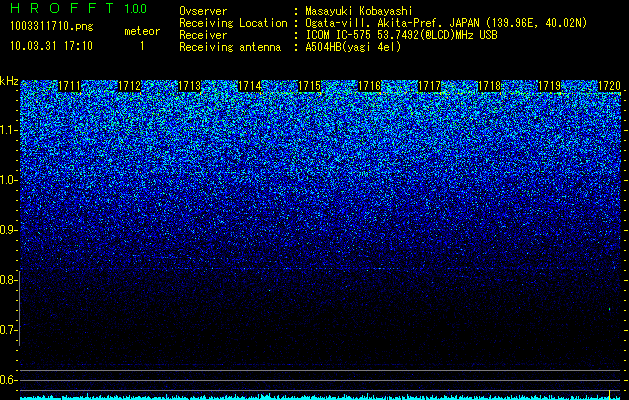Click the 1716 time marker
This screenshot has height=400, width=629.
pos(369,86)
